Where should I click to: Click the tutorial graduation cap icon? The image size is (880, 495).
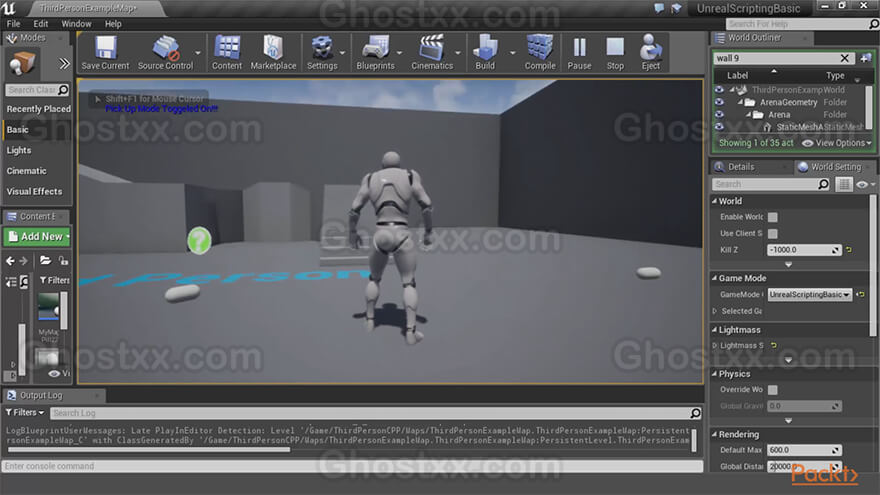(676, 8)
